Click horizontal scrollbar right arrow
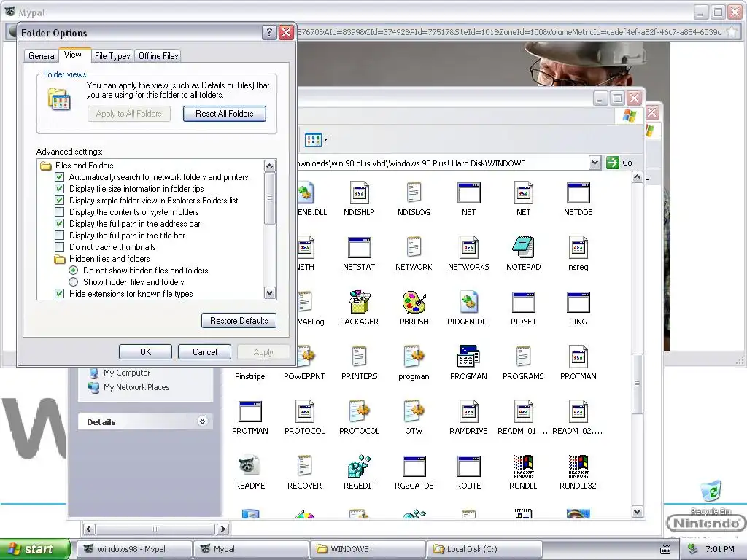 click(222, 529)
